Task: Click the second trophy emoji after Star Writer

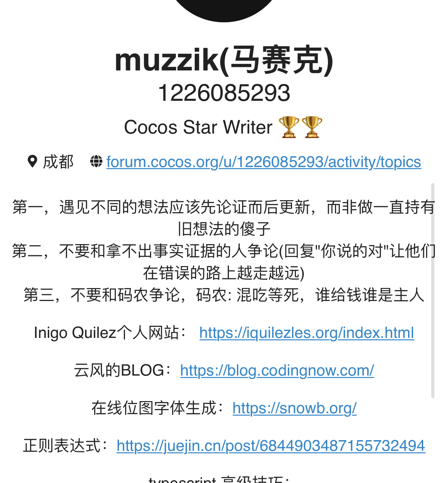Action: coord(312,127)
